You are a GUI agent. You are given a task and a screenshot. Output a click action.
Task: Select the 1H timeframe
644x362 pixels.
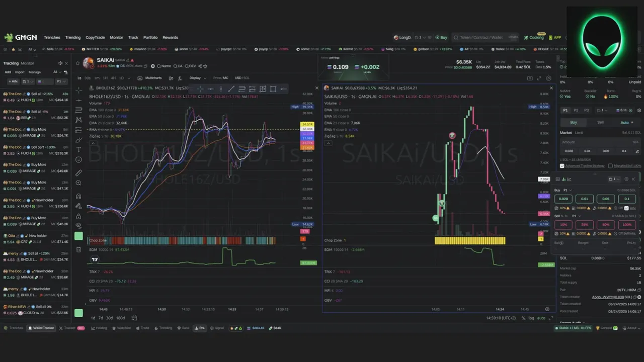click(105, 78)
